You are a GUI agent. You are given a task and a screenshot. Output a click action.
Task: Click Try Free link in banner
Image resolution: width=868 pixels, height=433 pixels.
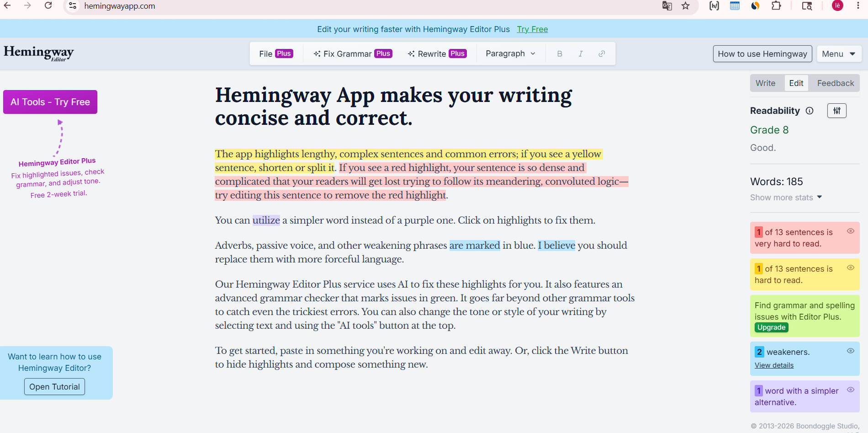point(532,29)
